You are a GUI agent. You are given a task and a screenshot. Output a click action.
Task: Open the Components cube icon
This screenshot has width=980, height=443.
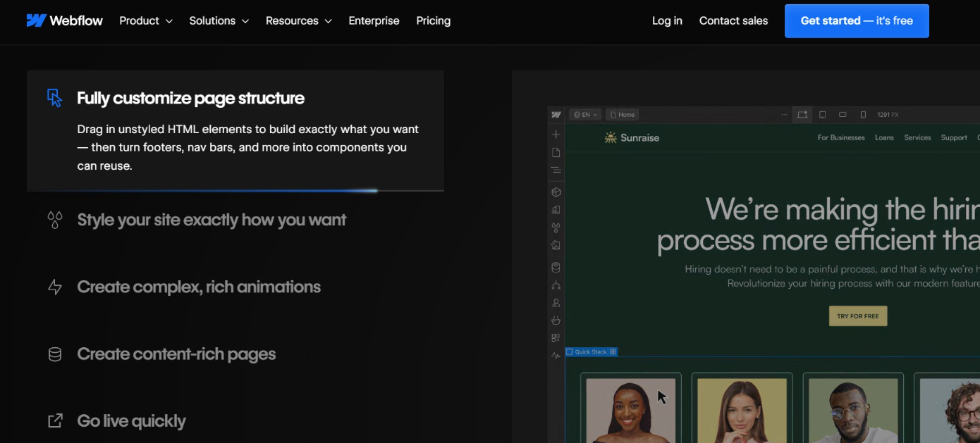(556, 192)
